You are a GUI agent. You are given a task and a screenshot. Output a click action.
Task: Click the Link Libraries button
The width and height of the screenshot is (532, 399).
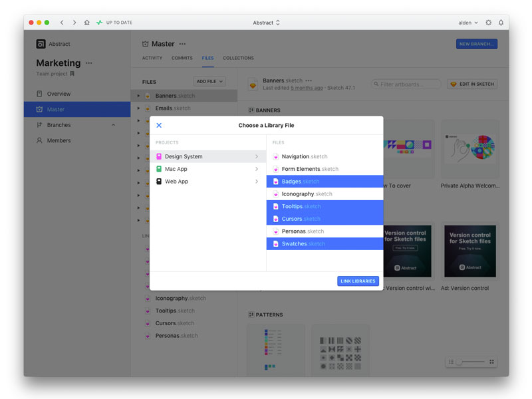(358, 281)
